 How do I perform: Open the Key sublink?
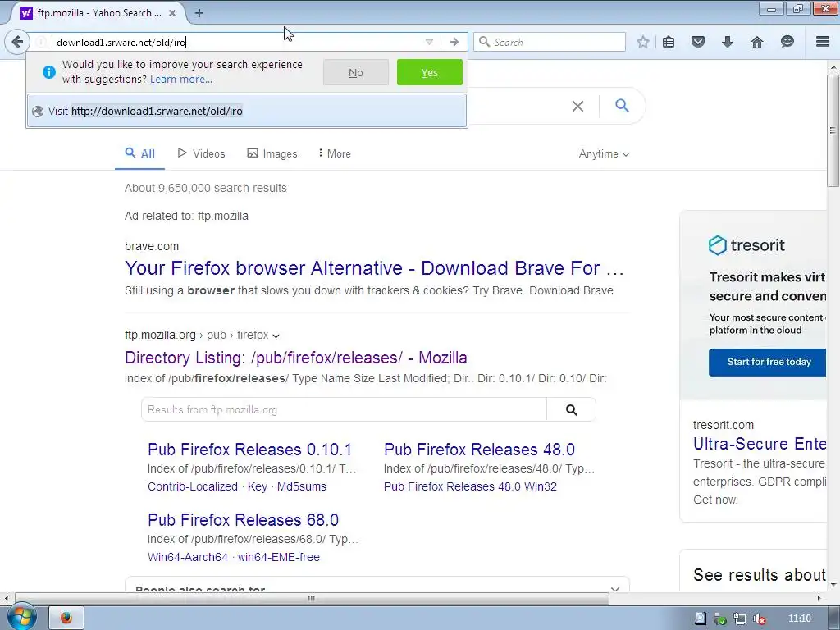(x=257, y=486)
